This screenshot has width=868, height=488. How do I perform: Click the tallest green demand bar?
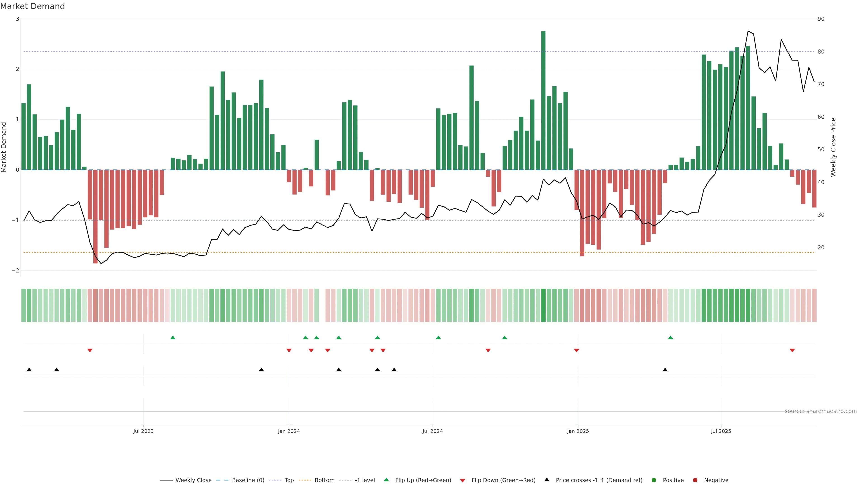543,101
